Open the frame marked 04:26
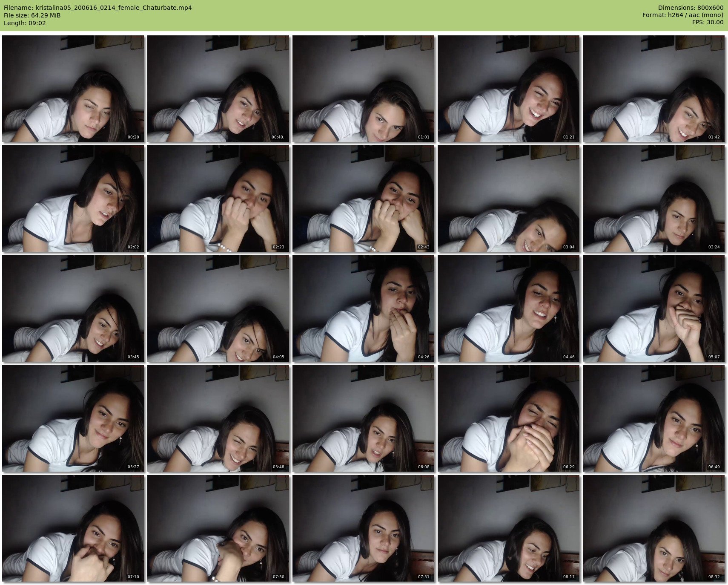728x585 pixels. coord(363,308)
